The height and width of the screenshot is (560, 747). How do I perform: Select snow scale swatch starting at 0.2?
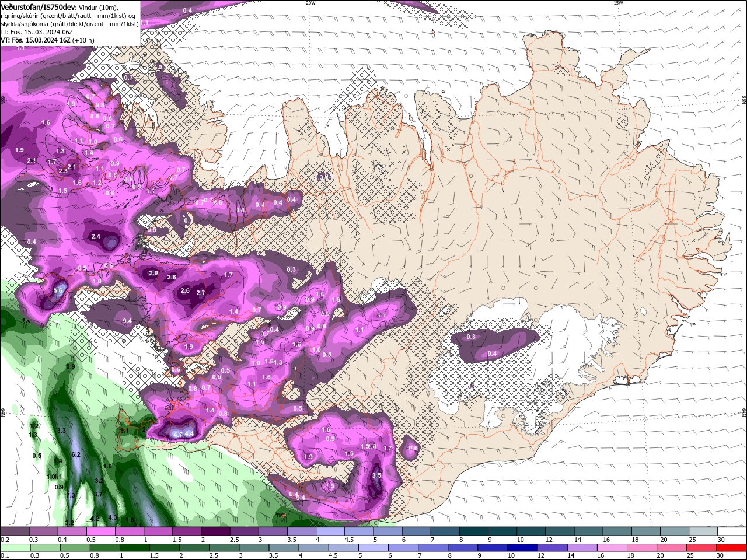point(15,531)
